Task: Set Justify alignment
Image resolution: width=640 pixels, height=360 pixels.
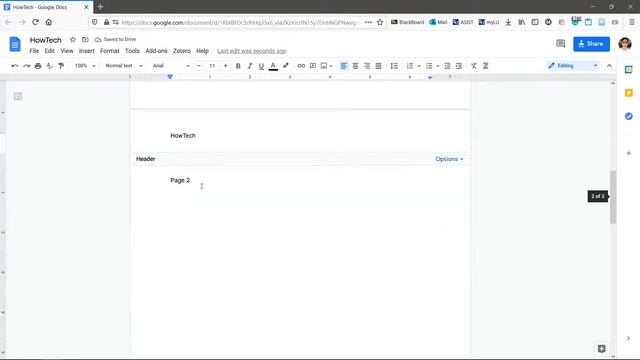Action: point(378,66)
